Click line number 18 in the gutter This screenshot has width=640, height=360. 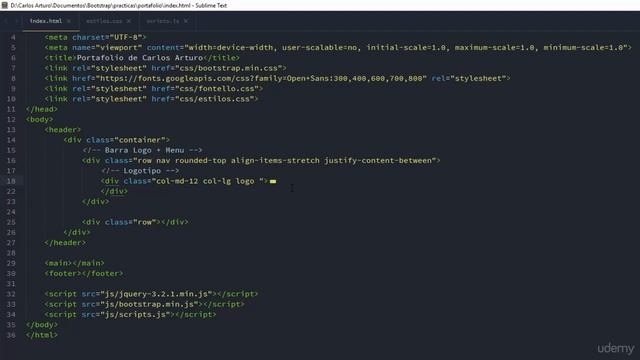tap(11, 181)
